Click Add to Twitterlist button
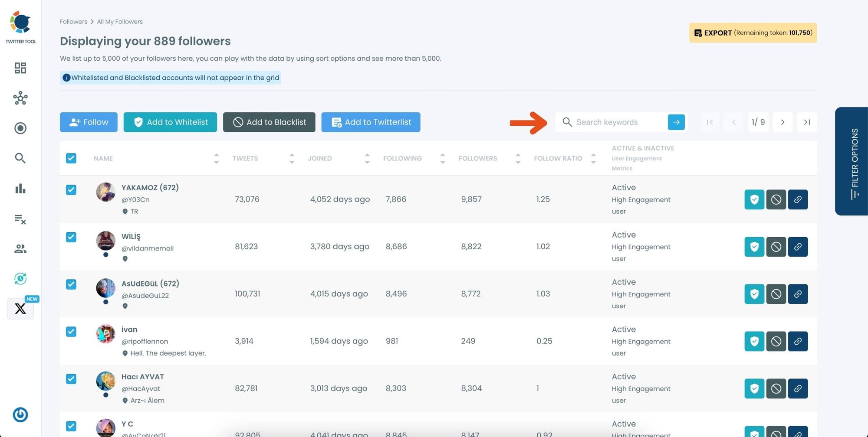This screenshot has width=868, height=437. point(371,122)
